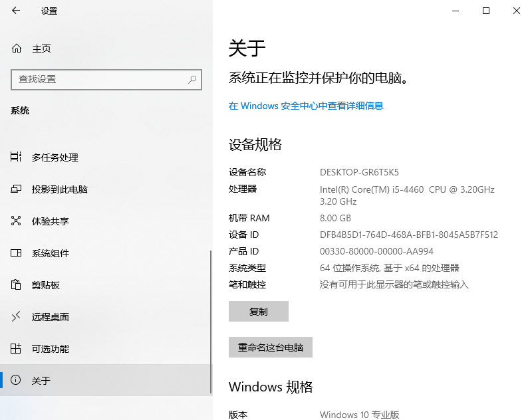Image resolution: width=532 pixels, height=420 pixels.
Task: Click the 设置 title in the title bar
Action: (49, 11)
